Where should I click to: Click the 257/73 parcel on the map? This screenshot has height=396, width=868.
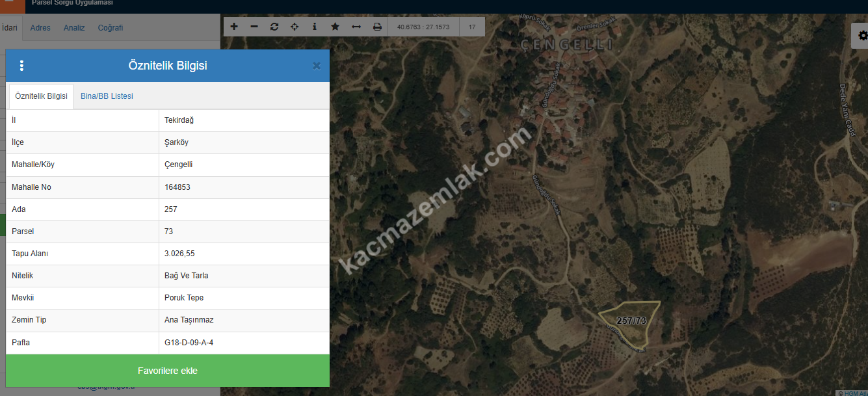pyautogui.click(x=631, y=321)
